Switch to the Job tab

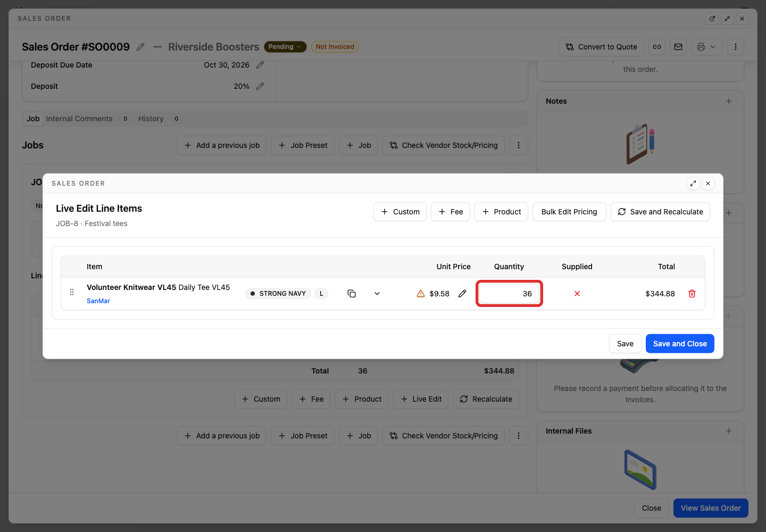[x=33, y=119]
